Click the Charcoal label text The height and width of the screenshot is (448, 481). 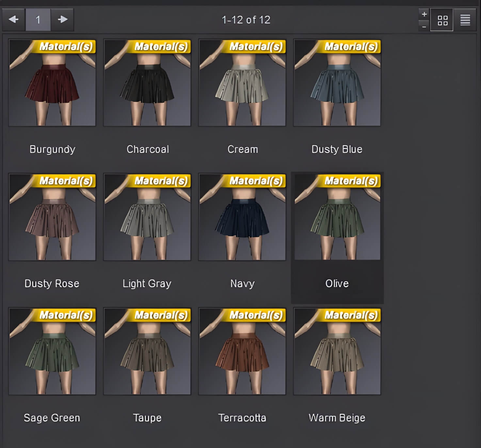point(148,149)
